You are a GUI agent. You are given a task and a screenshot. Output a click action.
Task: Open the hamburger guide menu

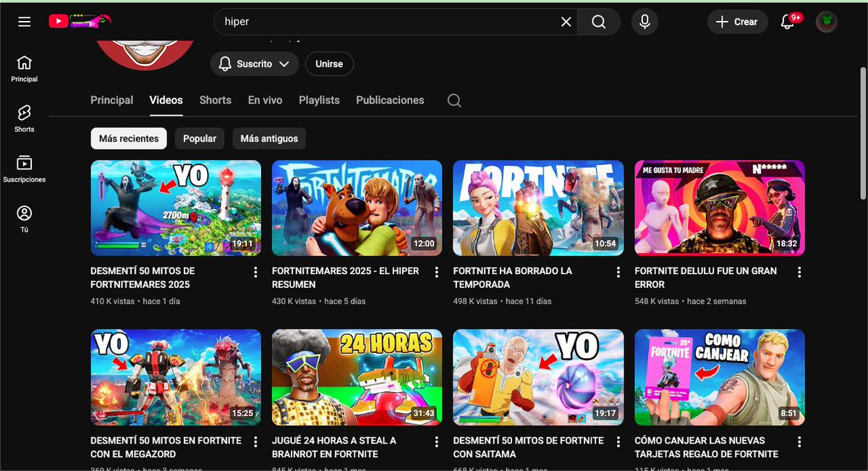(x=25, y=22)
